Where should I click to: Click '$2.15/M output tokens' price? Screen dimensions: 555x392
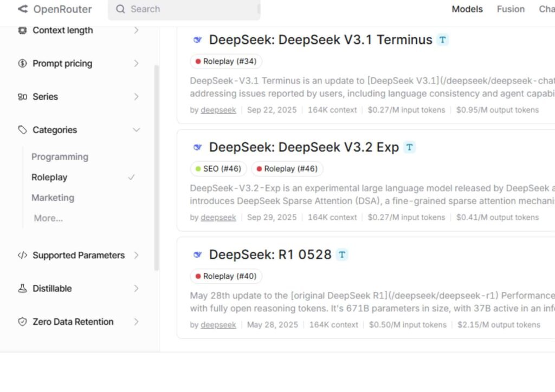click(x=499, y=325)
